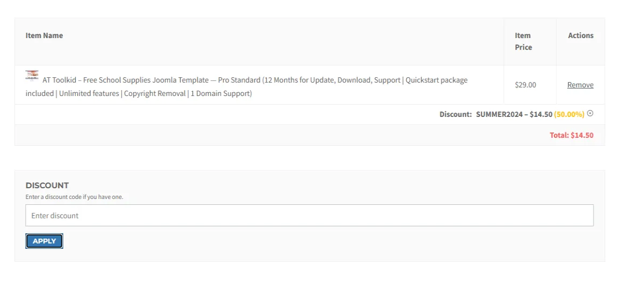Click the Item Price column header
The image size is (644, 281).
[523, 41]
